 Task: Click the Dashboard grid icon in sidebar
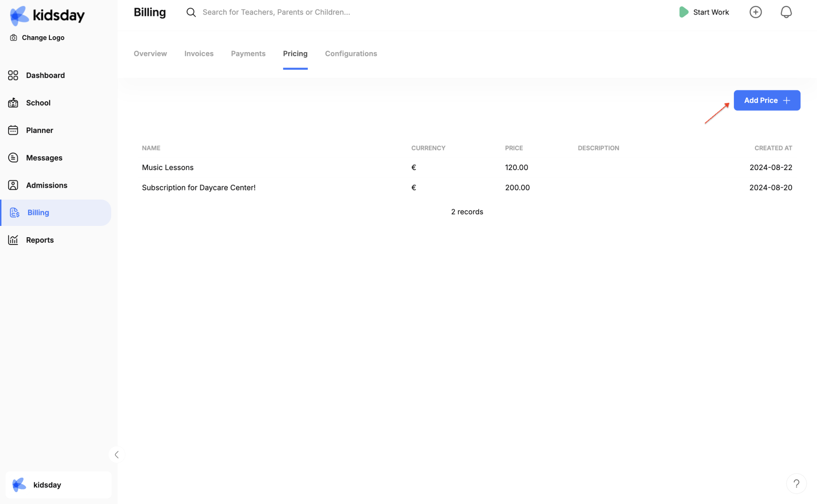13,75
